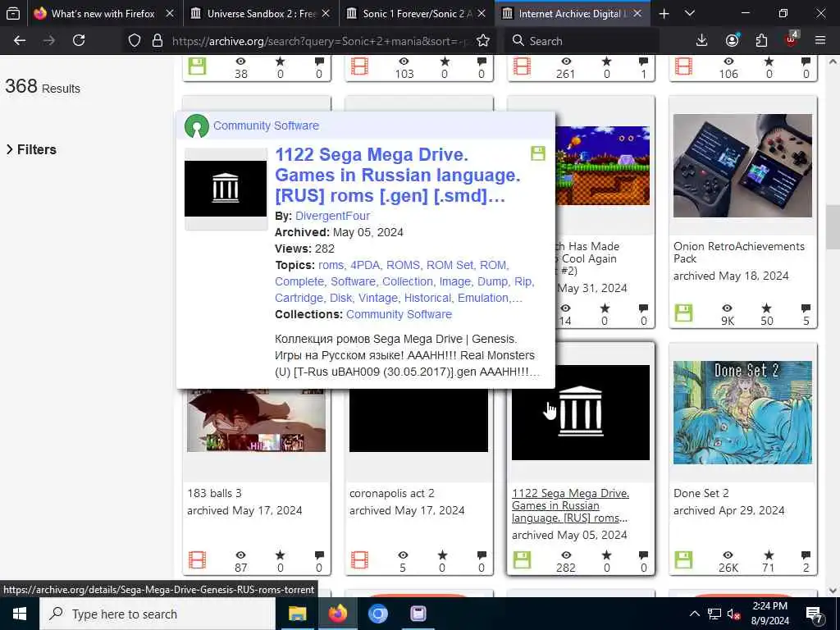840x630 pixels.
Task: Switch to What's new with Firefox tab
Action: coord(103,13)
